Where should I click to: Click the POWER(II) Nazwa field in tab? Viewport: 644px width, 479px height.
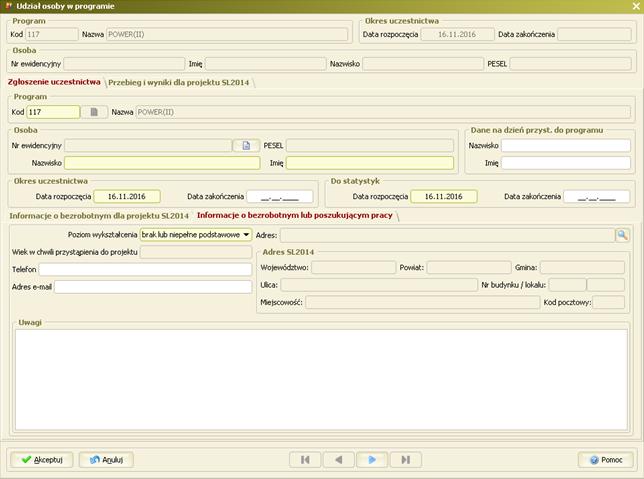pyautogui.click(x=383, y=112)
